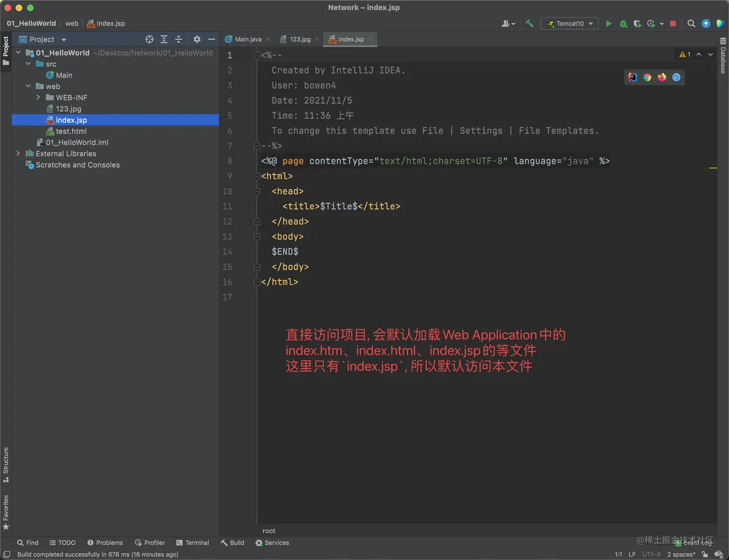
Task: Collapse the 01_HelloWorld root node
Action: click(18, 52)
